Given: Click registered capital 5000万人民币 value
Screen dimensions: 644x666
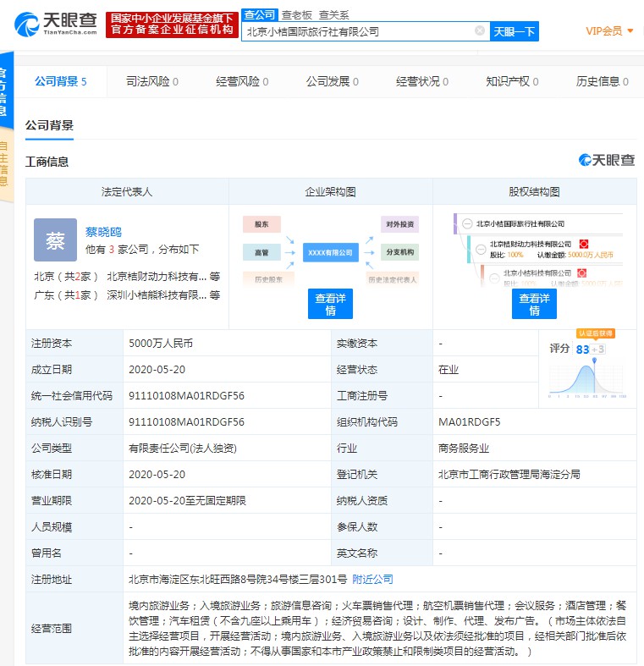Looking at the screenshot, I should click(161, 344).
